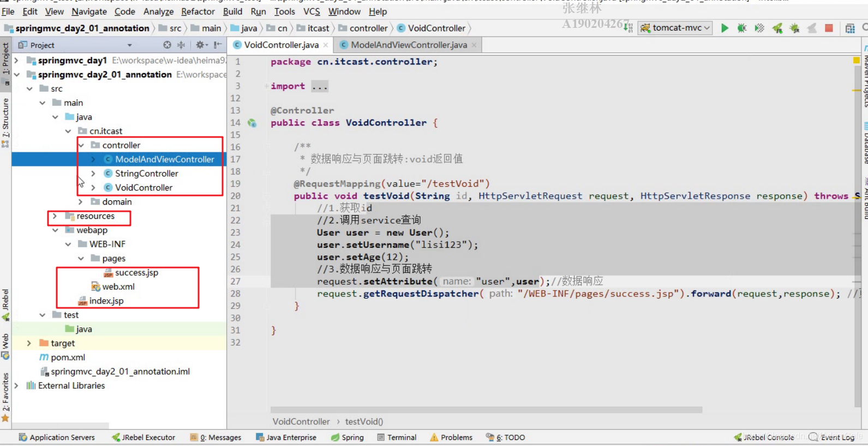Open Project view selector dropdown
This screenshot has width=868, height=446.
pyautogui.click(x=130, y=45)
